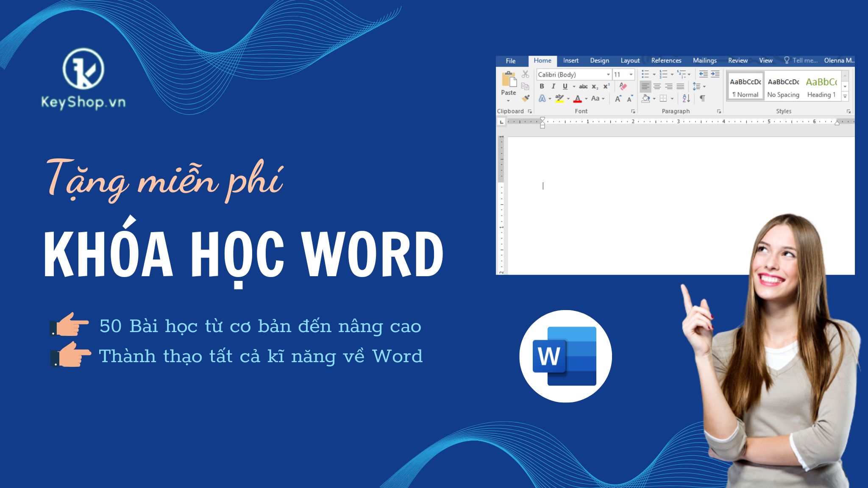The width and height of the screenshot is (868, 488).
Task: Apply the Heading 1 style
Action: tap(821, 87)
